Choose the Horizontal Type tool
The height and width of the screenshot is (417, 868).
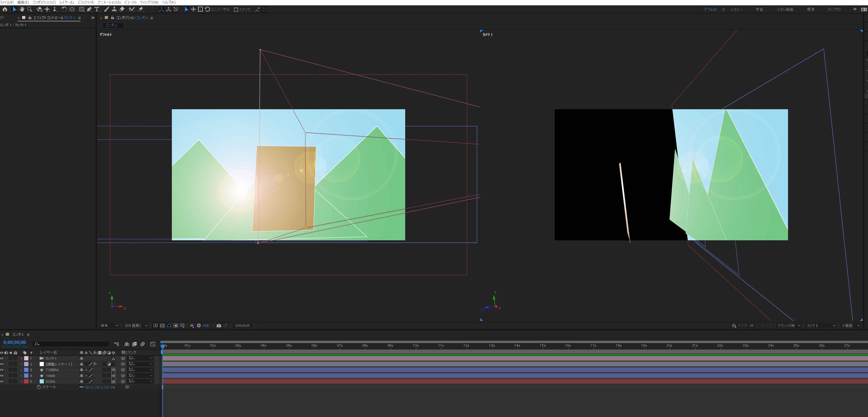pos(97,9)
